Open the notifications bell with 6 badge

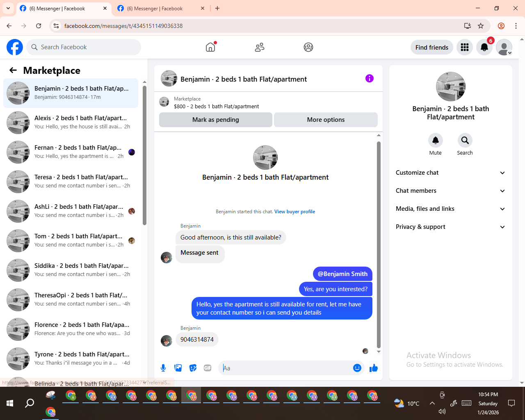pos(484,47)
